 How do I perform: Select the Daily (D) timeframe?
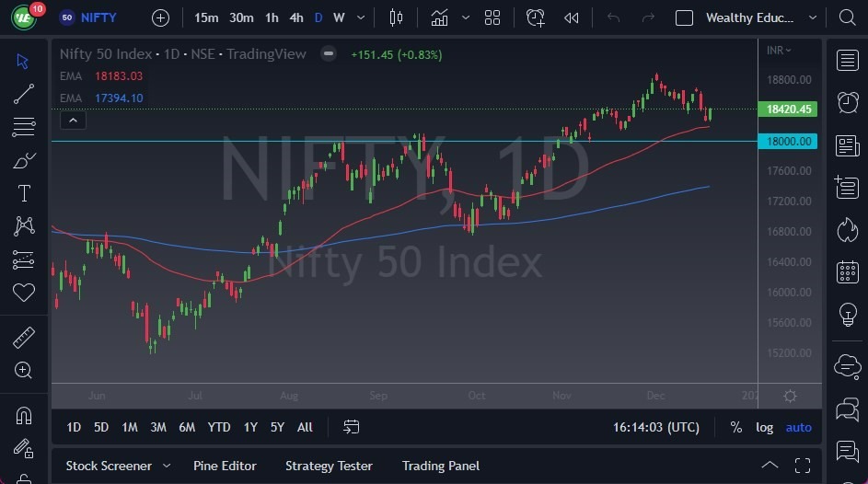pos(318,17)
